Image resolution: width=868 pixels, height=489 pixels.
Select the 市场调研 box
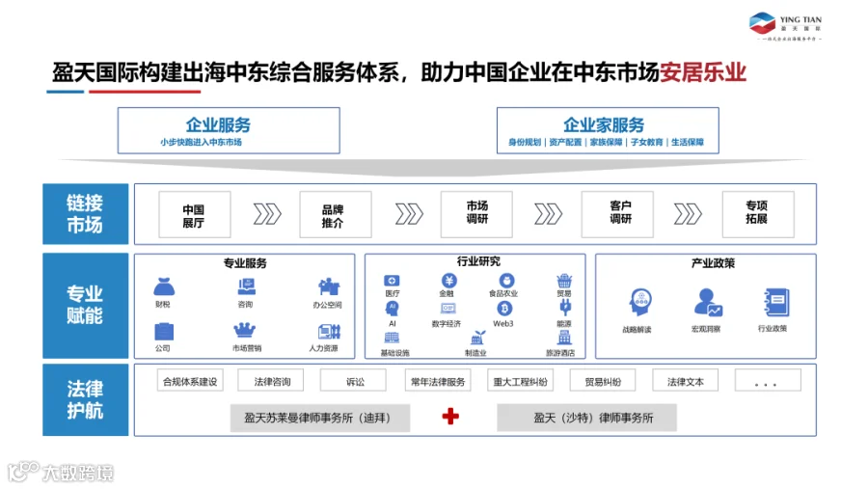coord(476,214)
